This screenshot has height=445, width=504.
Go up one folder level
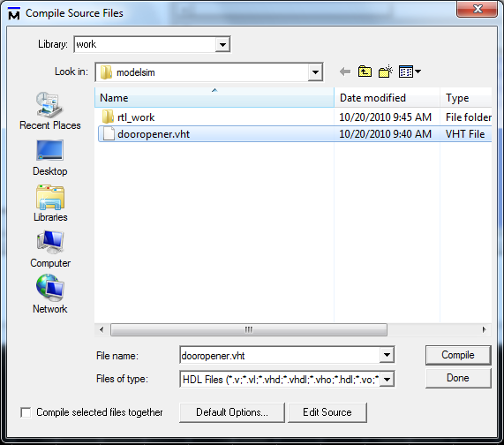coord(365,72)
